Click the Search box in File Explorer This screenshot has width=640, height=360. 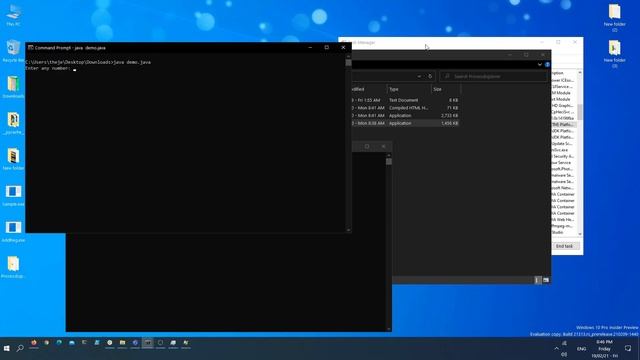493,76
